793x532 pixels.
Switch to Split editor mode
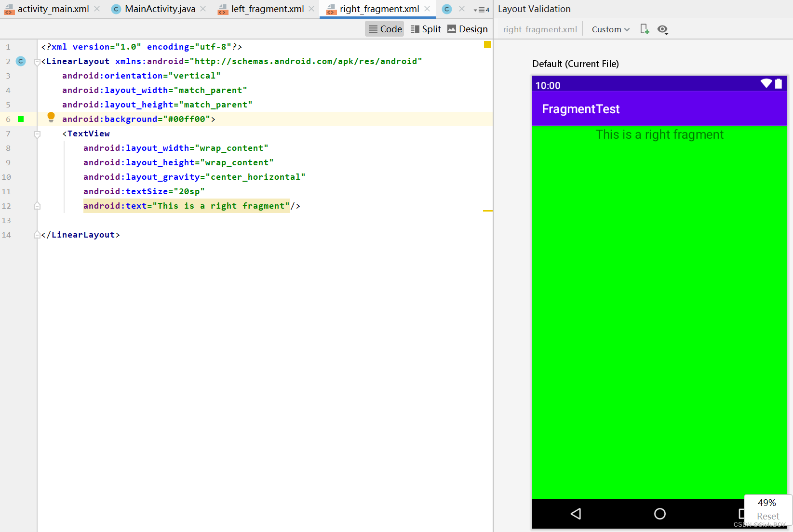click(425, 29)
